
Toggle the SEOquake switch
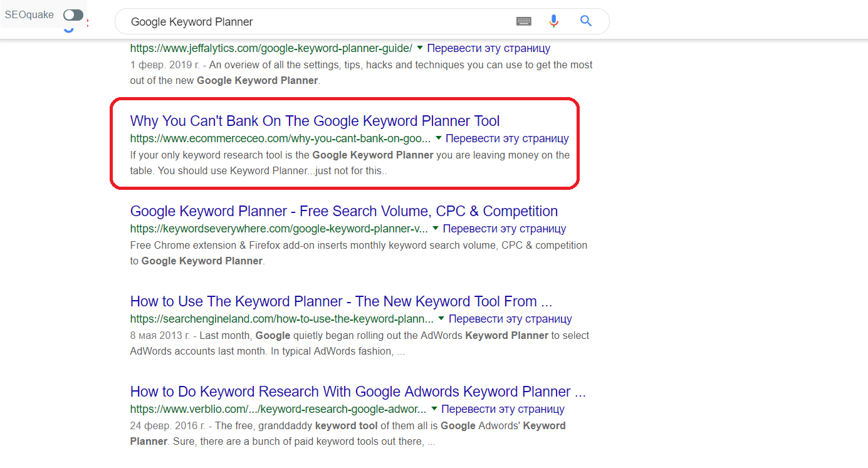tap(73, 15)
